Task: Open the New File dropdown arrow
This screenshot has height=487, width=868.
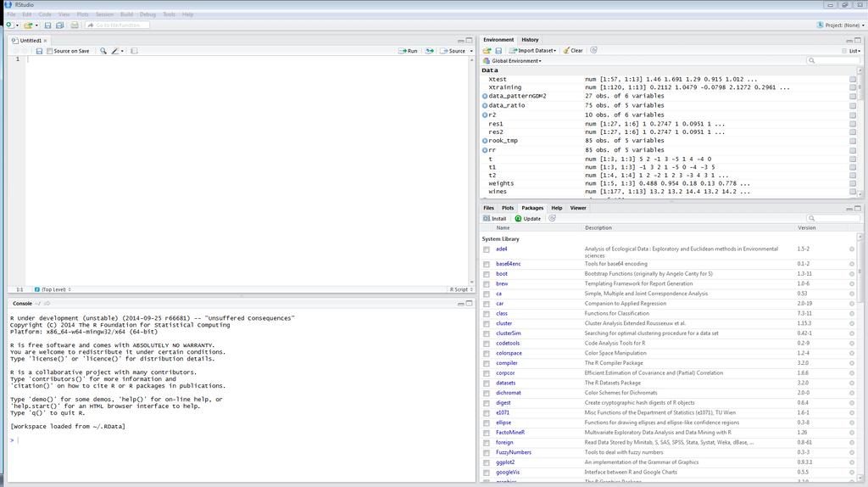Action: point(17,25)
